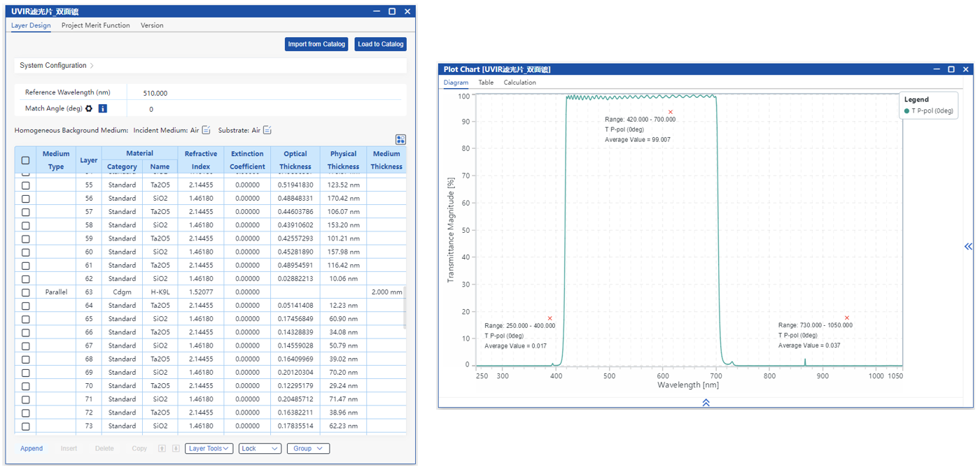Edit the Incident Medium Air icon
980x472 pixels.
tap(206, 130)
